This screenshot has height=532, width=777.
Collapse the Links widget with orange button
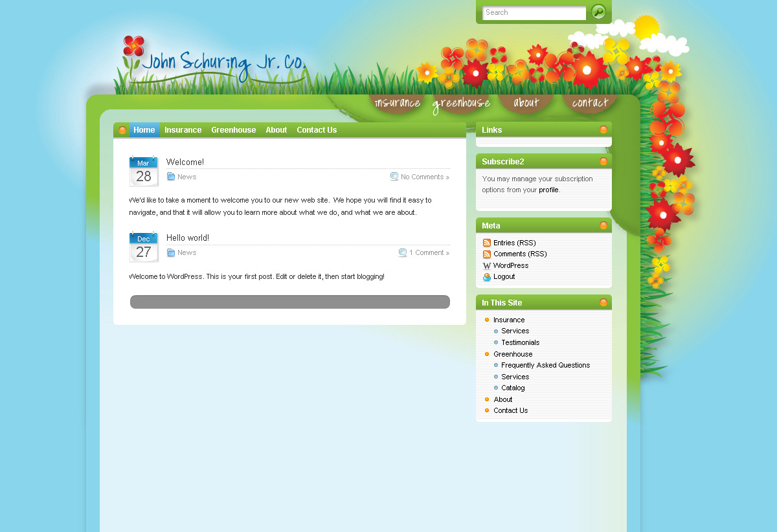point(603,130)
